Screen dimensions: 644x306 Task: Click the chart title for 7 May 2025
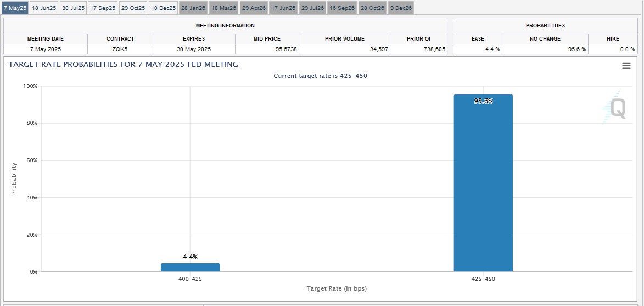point(123,64)
